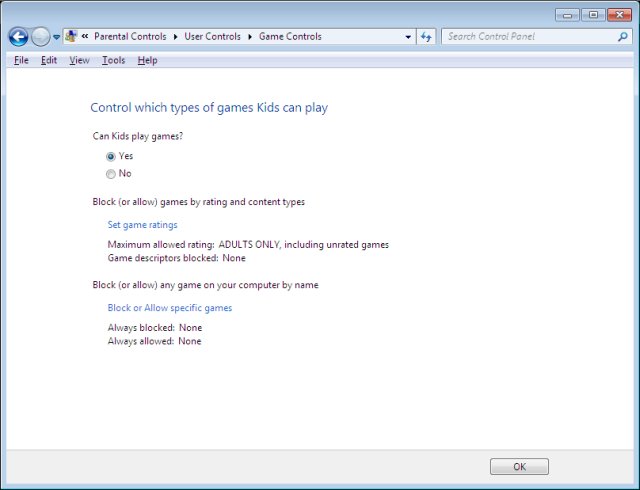Click the search magnifier icon
Screen dimensions: 640x490
[623, 37]
